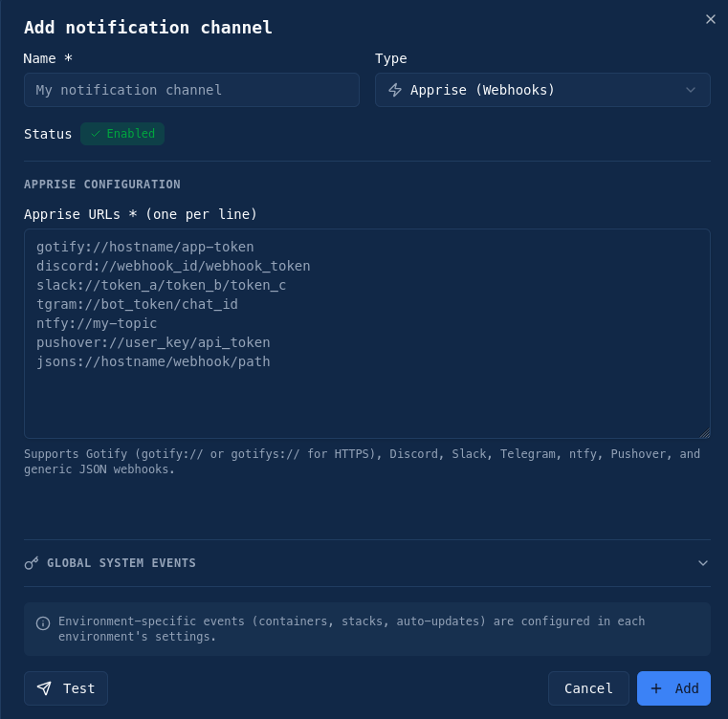Click the 'Add notification channel' title
This screenshot has width=728, height=719.
click(148, 28)
